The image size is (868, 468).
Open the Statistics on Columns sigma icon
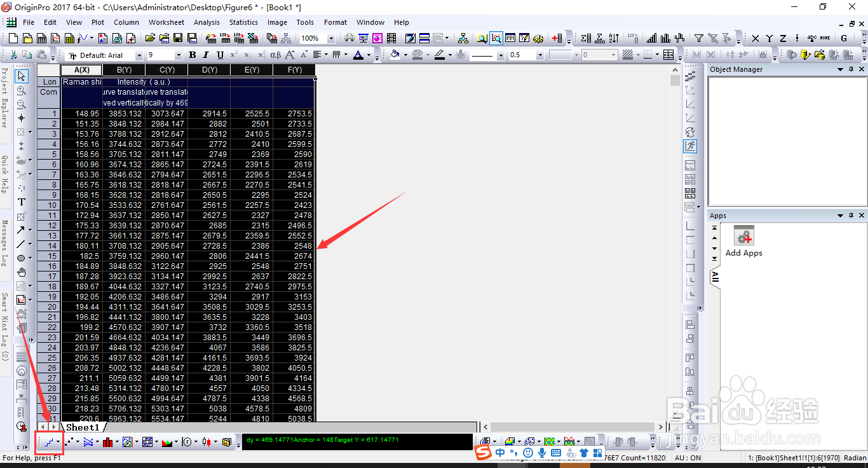(x=587, y=38)
